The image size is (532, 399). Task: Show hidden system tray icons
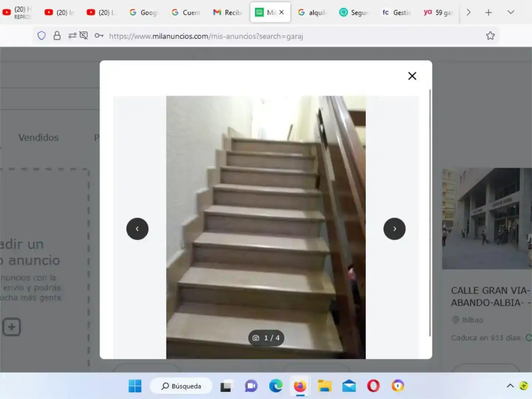(x=510, y=386)
